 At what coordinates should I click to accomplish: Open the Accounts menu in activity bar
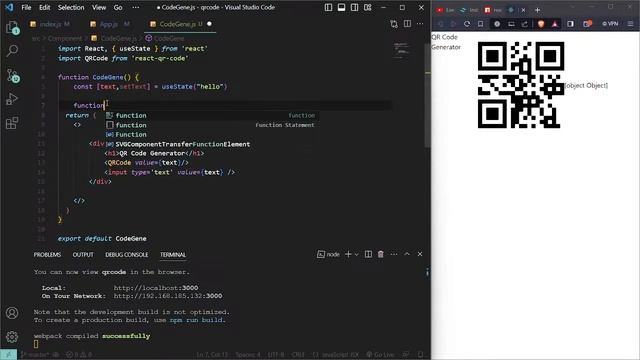tap(12, 313)
